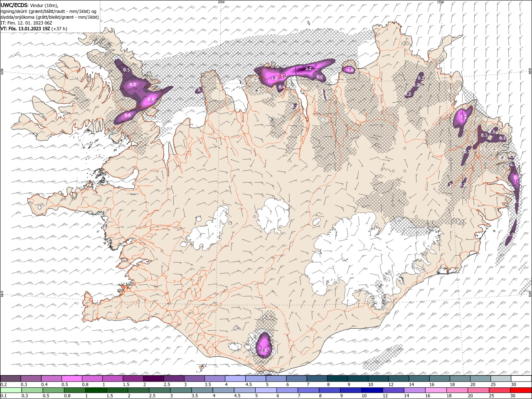Screen dimensions: 532x399
Task: Select the bright red swatch after 30
Action: (x=521, y=390)
